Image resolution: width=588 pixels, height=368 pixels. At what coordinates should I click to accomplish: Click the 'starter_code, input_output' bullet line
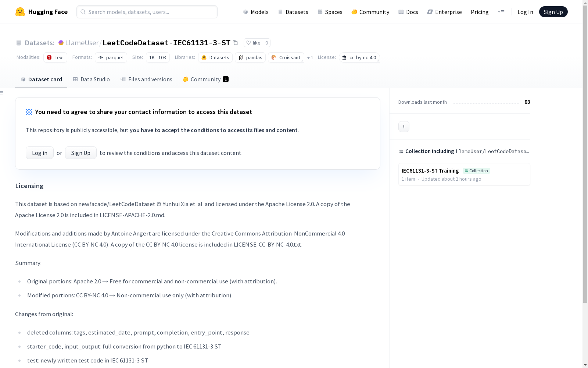point(124,346)
